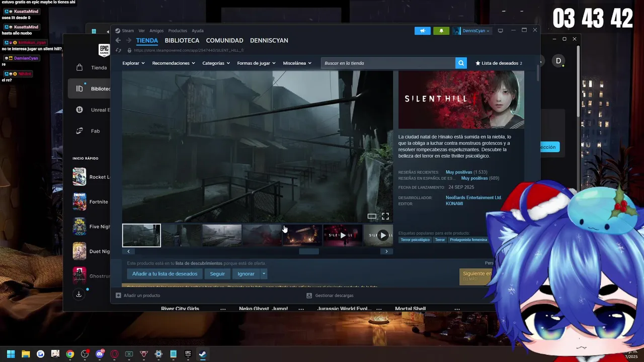Open the Amigos menu
Viewport: 644px width, 362px height.
(156, 31)
